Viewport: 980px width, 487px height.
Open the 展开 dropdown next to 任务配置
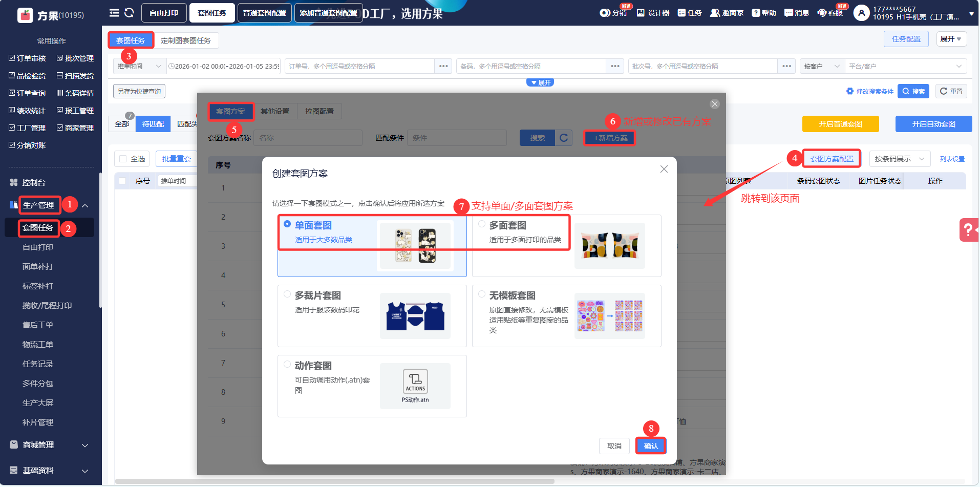951,39
